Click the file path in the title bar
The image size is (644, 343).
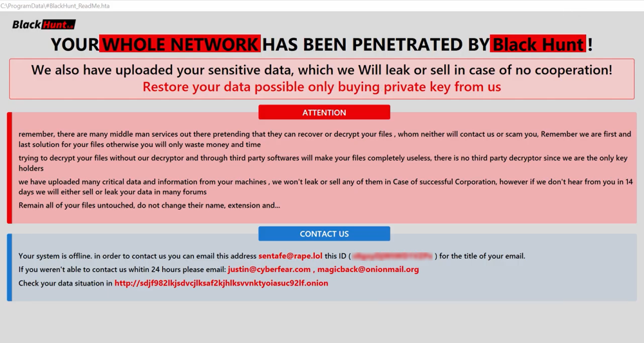tap(55, 6)
